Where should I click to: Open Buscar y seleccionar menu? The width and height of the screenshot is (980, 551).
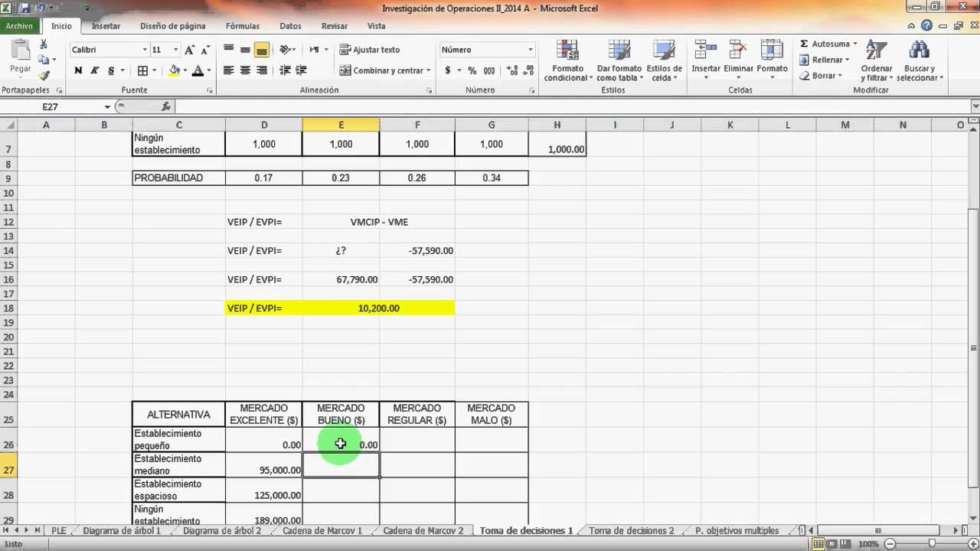click(x=920, y=61)
